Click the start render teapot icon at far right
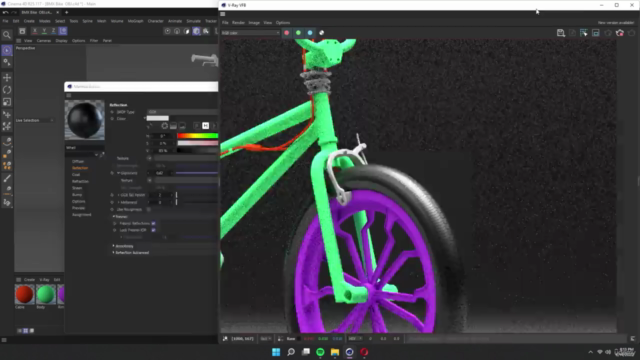The image size is (640, 360). coord(632,33)
